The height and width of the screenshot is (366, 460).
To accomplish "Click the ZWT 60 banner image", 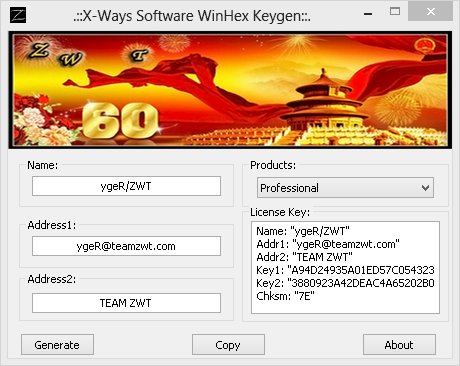I will point(230,90).
